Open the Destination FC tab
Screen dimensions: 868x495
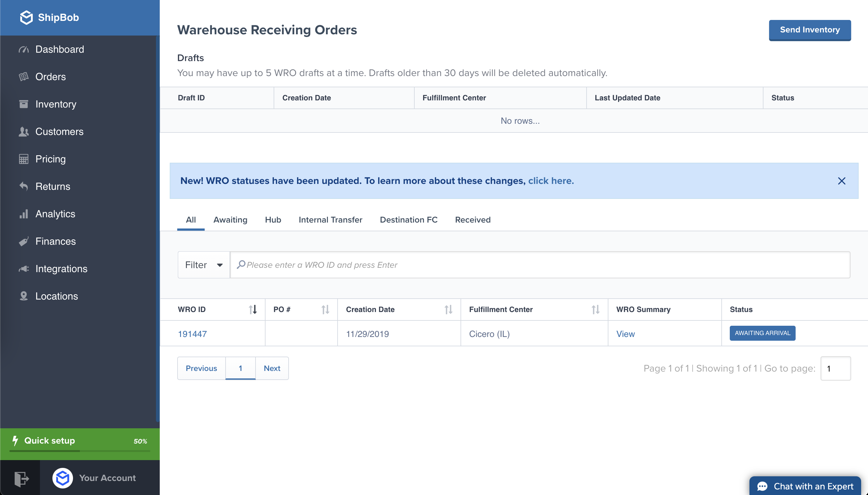pyautogui.click(x=409, y=220)
